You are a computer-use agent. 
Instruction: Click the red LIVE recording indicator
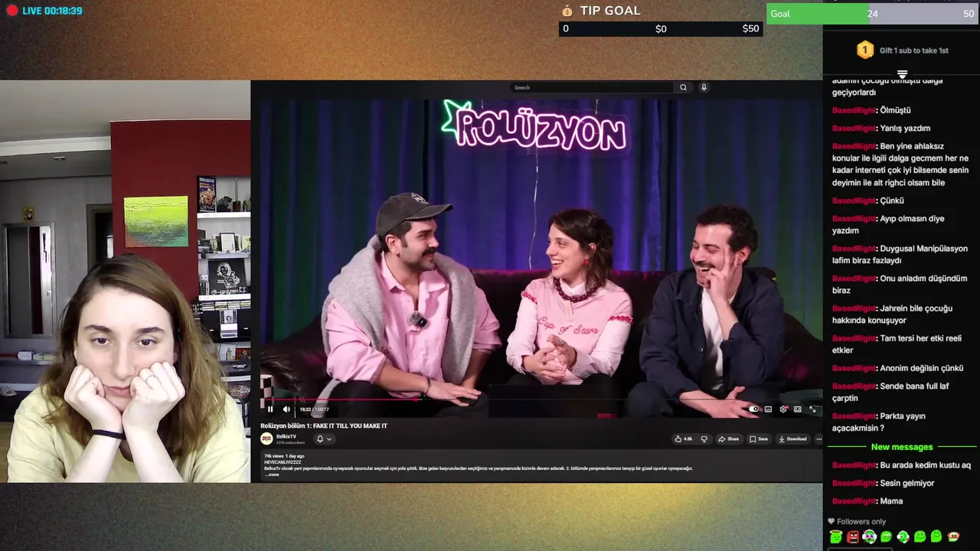coord(12,11)
